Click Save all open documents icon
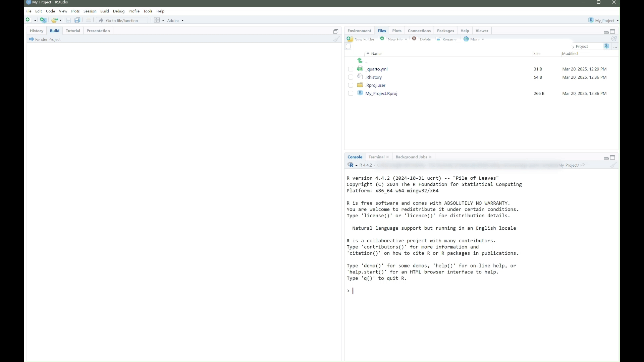Viewport: 644px width, 362px height. 77,20
